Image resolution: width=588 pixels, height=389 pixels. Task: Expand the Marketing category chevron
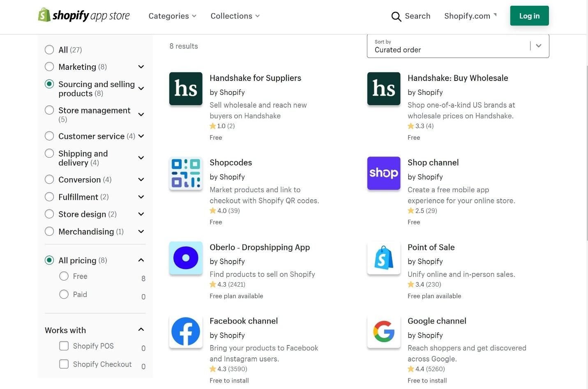tap(141, 67)
